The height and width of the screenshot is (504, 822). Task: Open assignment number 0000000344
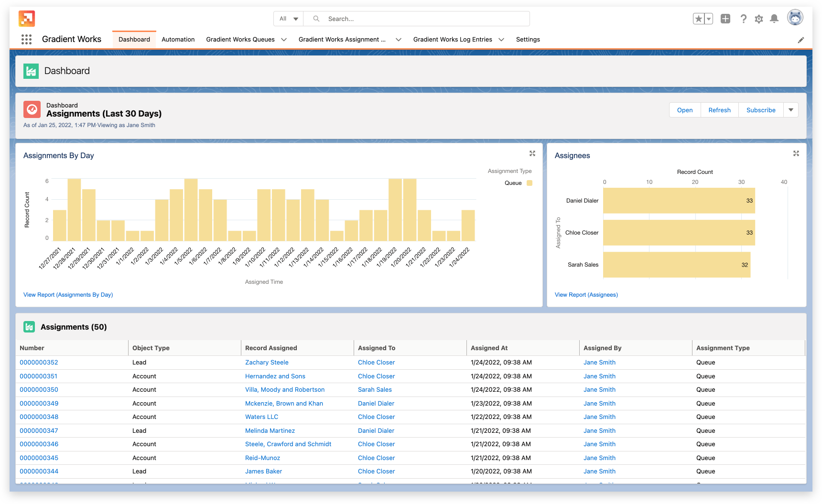(39, 472)
